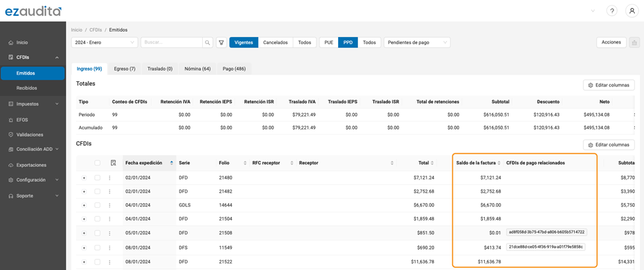Screen dimensions: 644x270
Task: Click the filter funnel icon
Action: coord(221,43)
